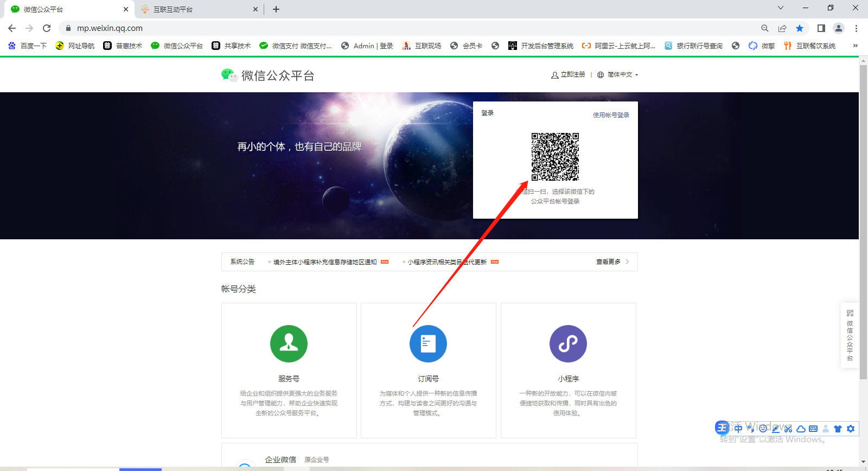Toggle the browser side panel icon

[x=821, y=28]
